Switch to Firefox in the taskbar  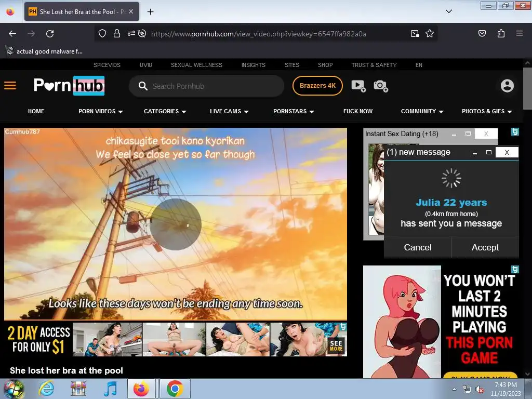pos(141,389)
